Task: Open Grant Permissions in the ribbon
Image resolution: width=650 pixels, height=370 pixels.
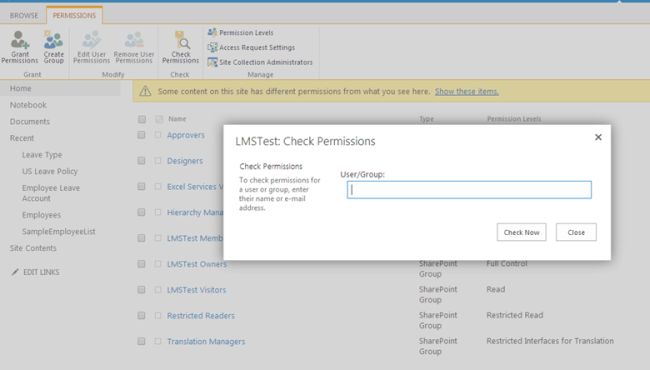Action: (19, 47)
